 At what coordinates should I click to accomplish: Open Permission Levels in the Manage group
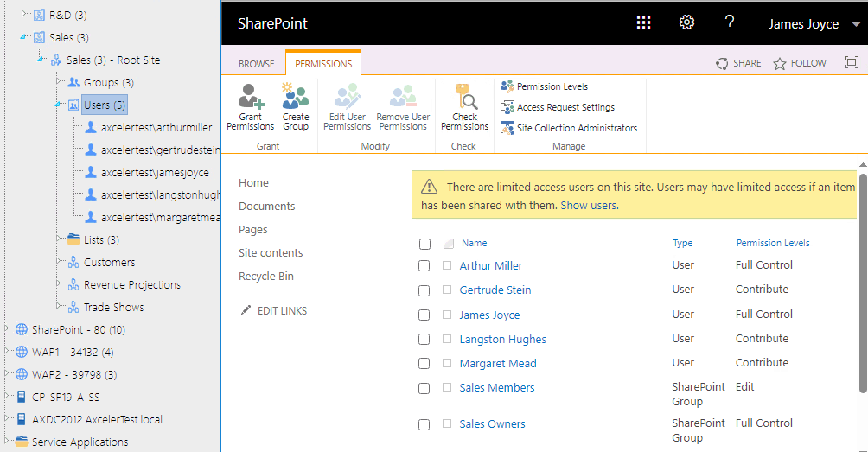pyautogui.click(x=552, y=86)
